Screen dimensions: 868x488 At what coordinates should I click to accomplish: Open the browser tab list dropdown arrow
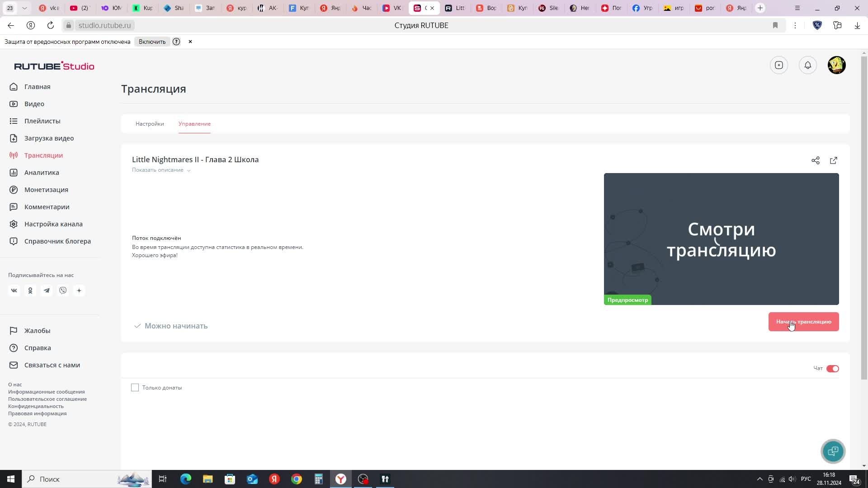tap(24, 8)
